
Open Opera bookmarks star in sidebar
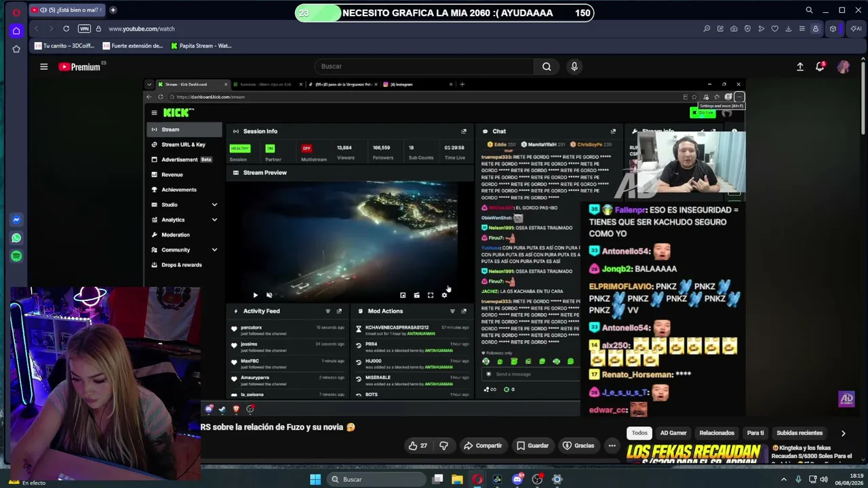16,49
